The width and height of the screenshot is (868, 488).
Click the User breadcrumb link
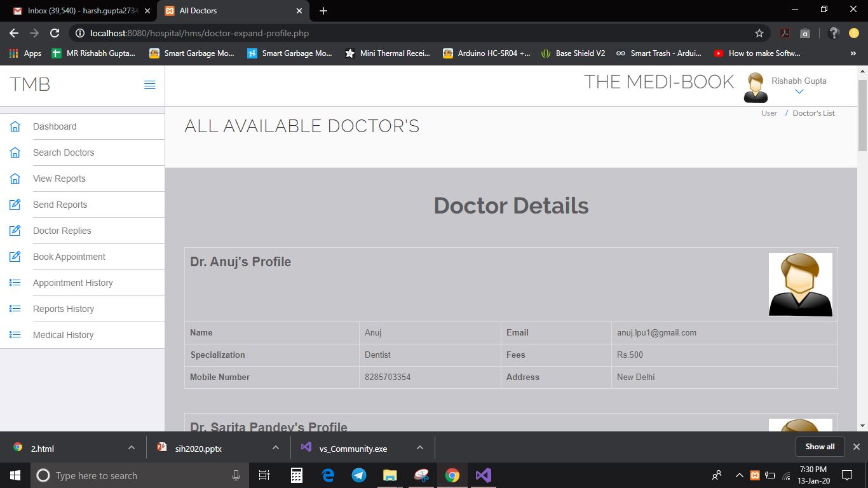tap(769, 113)
